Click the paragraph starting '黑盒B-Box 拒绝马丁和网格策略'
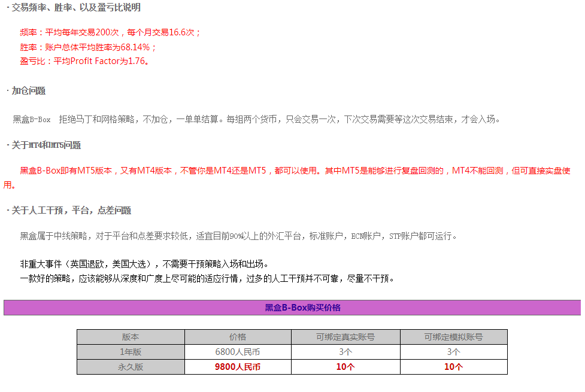This screenshot has width=585, height=392. coord(256,119)
